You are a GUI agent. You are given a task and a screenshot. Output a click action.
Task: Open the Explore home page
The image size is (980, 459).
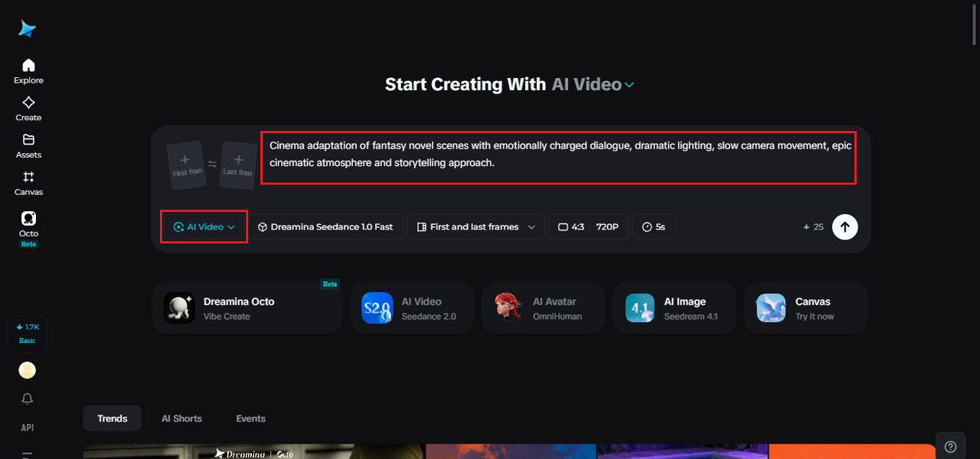[x=28, y=70]
